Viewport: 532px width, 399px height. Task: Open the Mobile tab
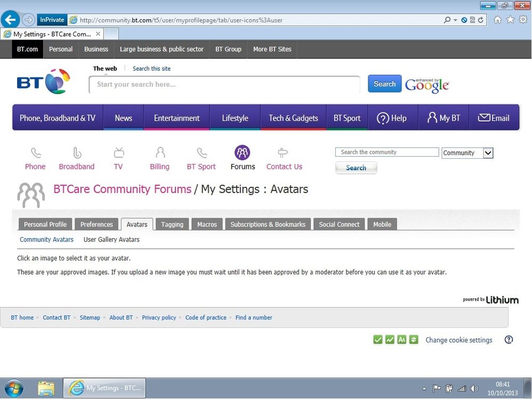pos(382,224)
